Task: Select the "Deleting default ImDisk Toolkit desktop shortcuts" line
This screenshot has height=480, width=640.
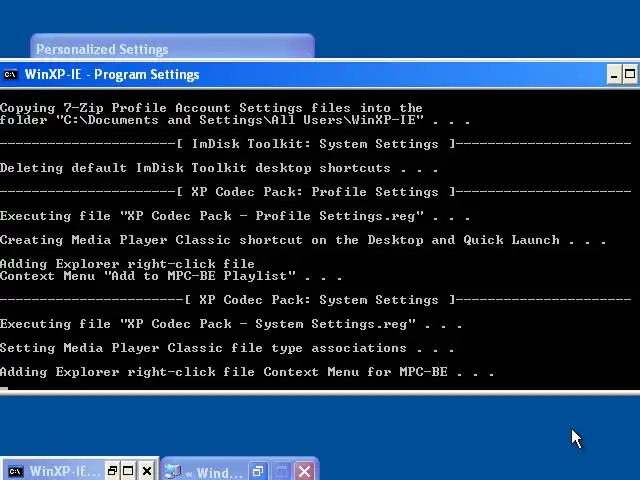Action: [x=219, y=168]
